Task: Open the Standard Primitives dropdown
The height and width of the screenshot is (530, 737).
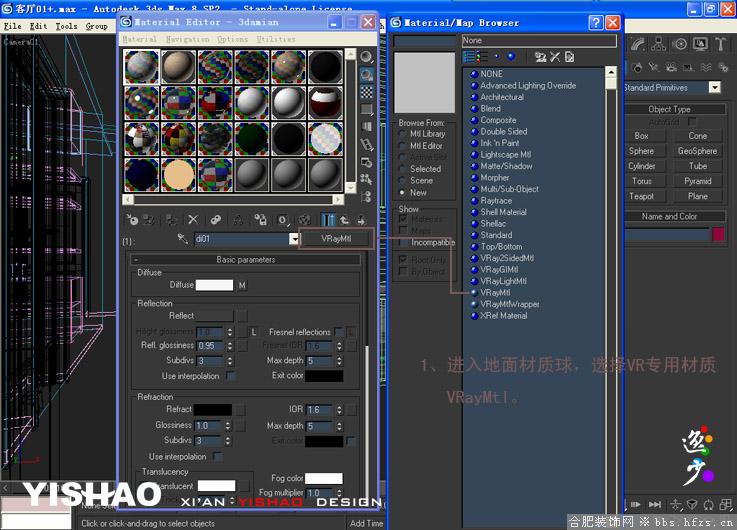Action: pyautogui.click(x=714, y=87)
